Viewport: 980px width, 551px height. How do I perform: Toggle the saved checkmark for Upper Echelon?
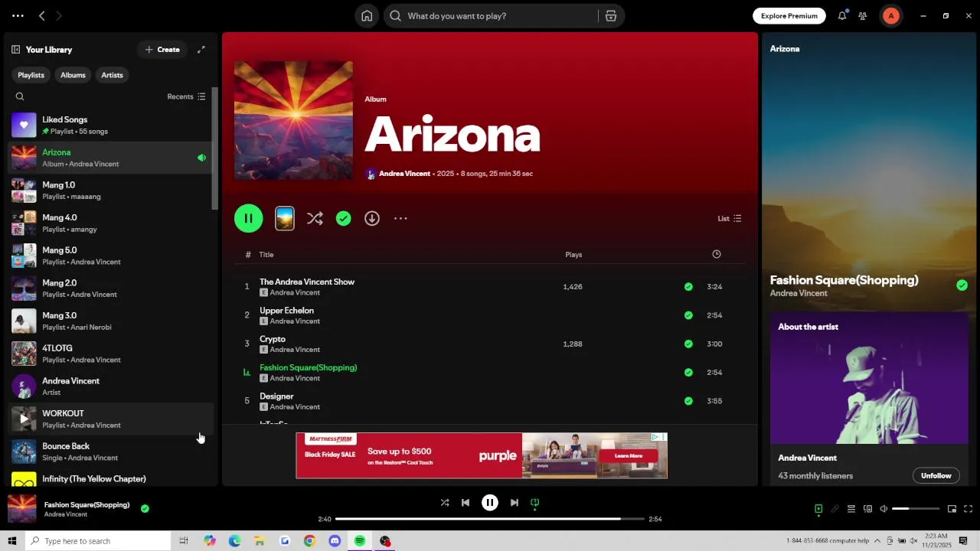pos(688,315)
